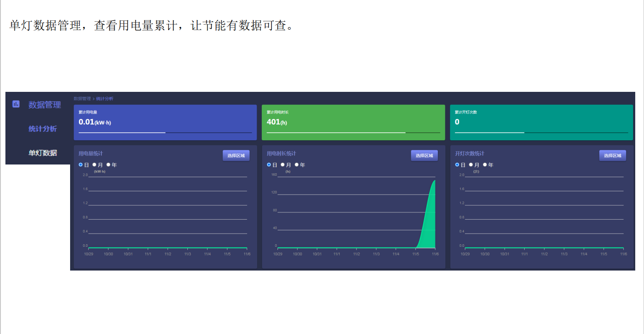644x334 pixels.
Task: Open 单灯数据 sidebar item
Action: tap(43, 153)
